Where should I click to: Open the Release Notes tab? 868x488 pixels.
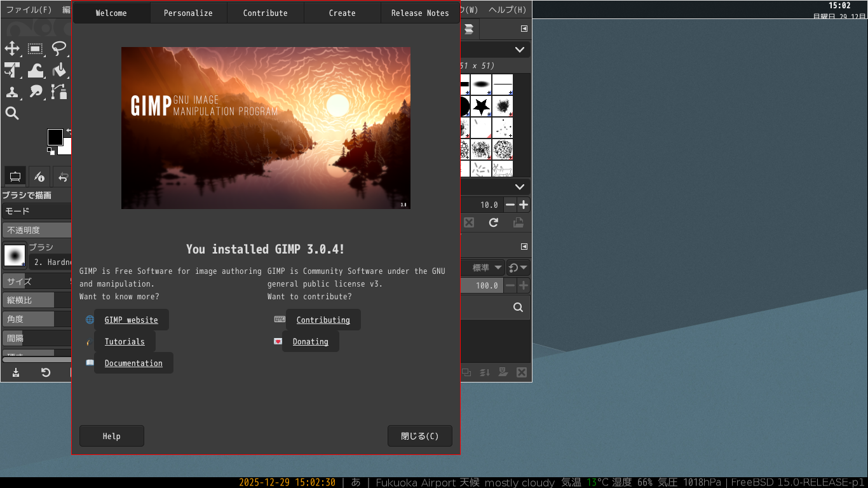(x=419, y=13)
